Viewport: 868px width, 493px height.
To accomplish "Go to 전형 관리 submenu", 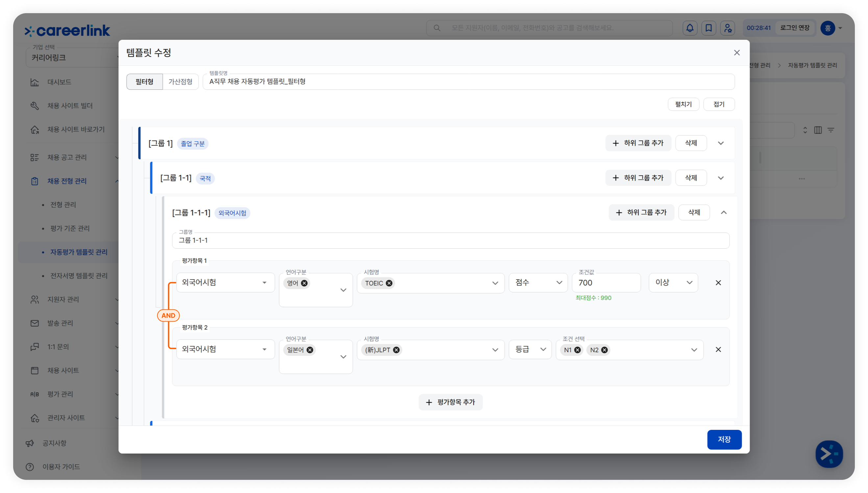I will (63, 205).
